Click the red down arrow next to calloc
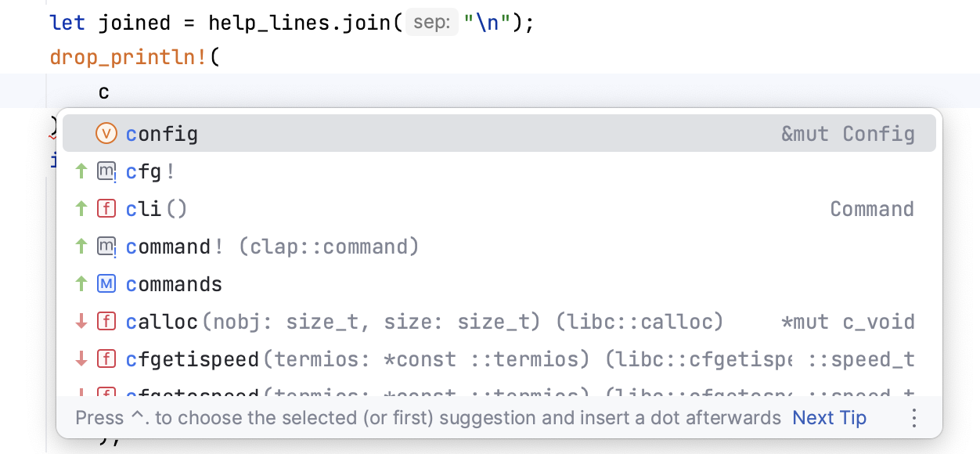Screen dimensions: 980x454 (81, 322)
